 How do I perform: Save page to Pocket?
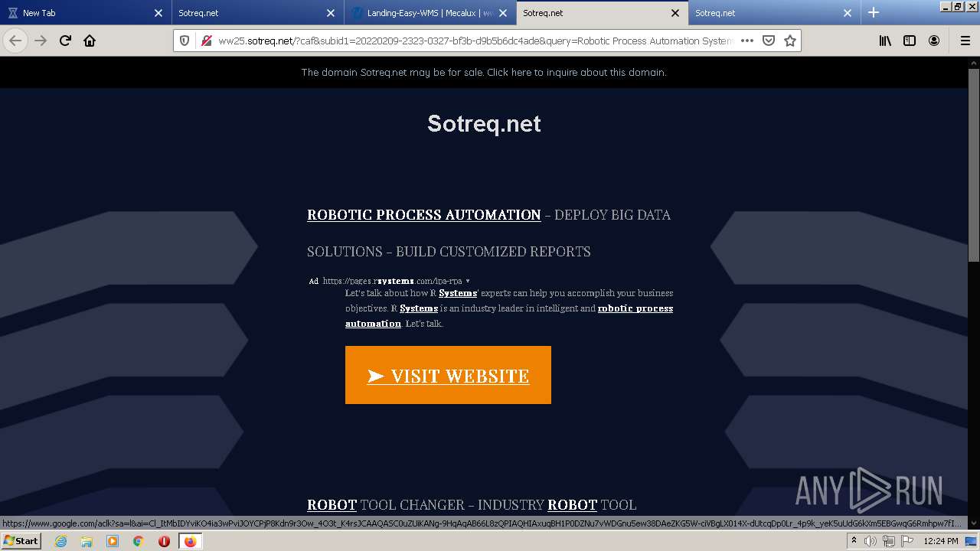[x=769, y=41]
